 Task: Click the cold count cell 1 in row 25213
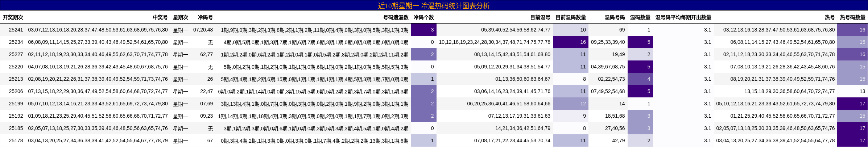[424, 79]
